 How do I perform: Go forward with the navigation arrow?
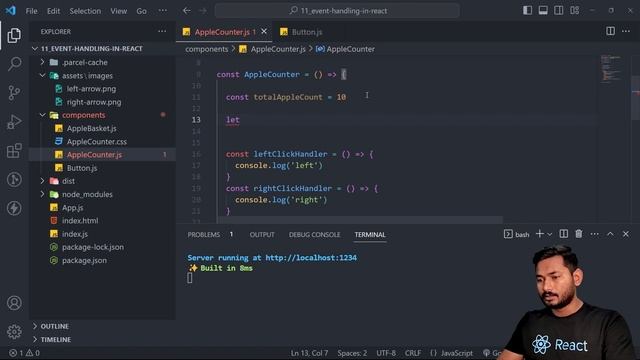click(x=203, y=11)
